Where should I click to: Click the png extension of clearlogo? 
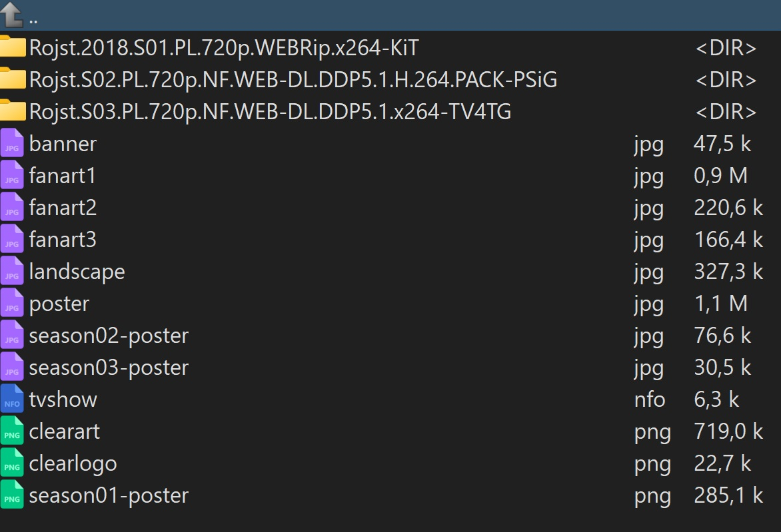click(x=652, y=463)
